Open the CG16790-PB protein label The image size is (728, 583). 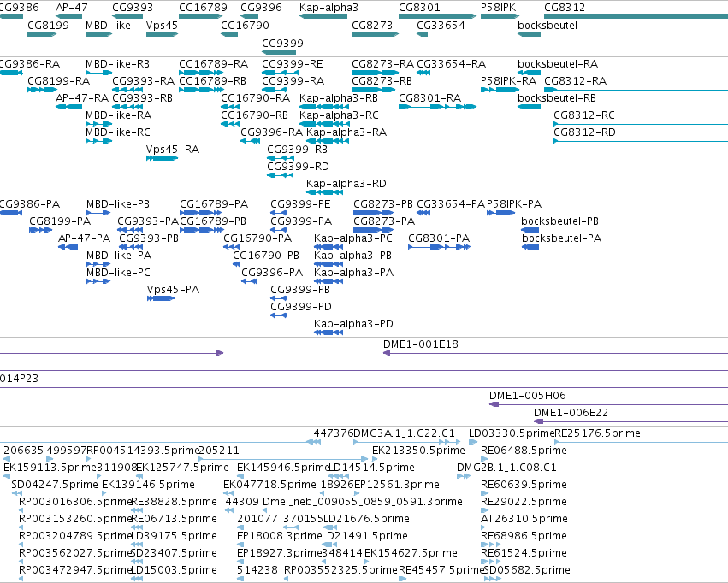266,256
